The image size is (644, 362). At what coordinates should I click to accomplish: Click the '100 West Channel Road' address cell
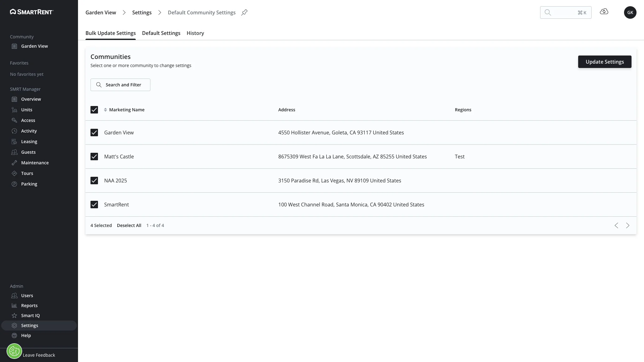pyautogui.click(x=351, y=205)
